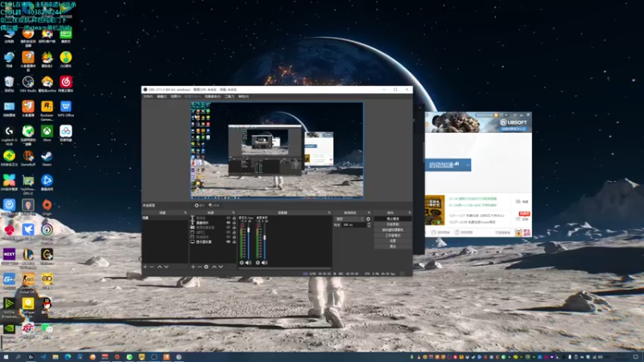Move source down in the Sources panel

221,267
